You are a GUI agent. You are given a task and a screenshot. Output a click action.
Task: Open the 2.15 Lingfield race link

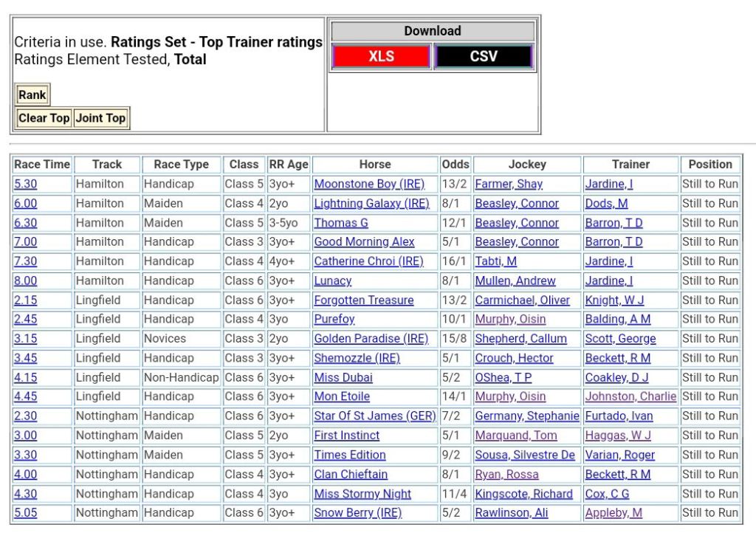click(x=25, y=300)
